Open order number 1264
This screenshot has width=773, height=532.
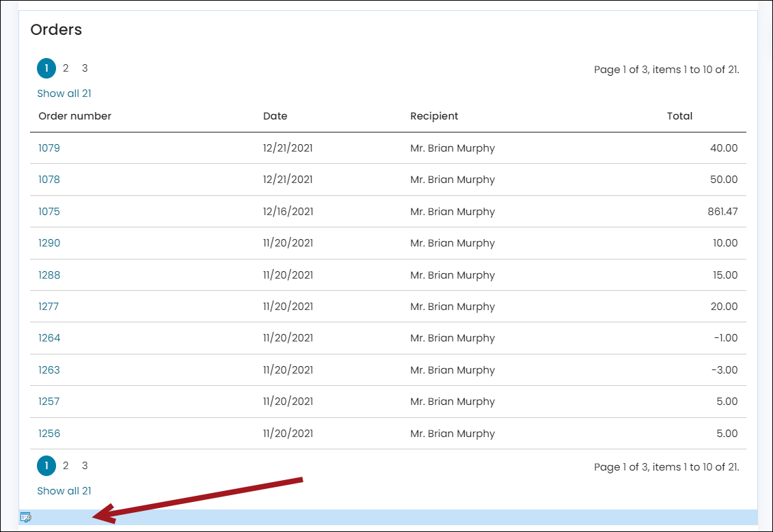[49, 338]
